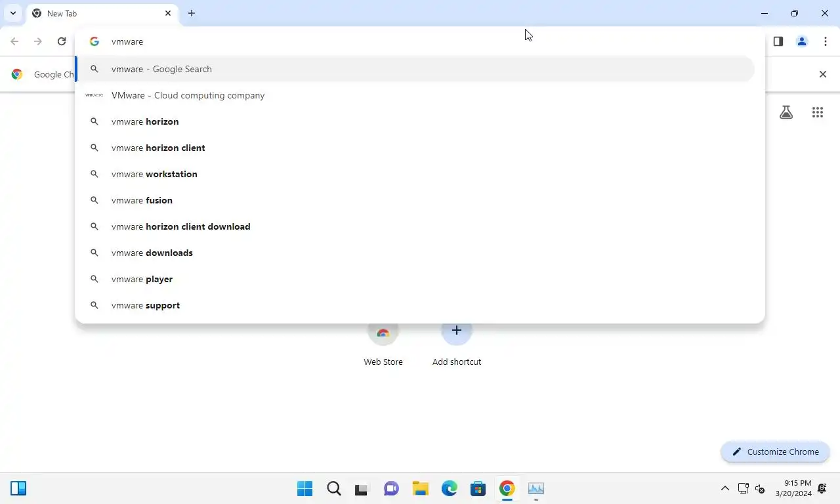This screenshot has height=504, width=840.
Task: Open the muted volume tray icon
Action: (x=760, y=488)
